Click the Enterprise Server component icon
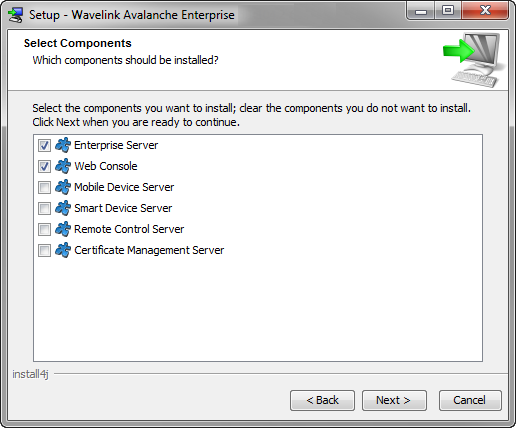Image resolution: width=516 pixels, height=428 pixels. [63, 145]
